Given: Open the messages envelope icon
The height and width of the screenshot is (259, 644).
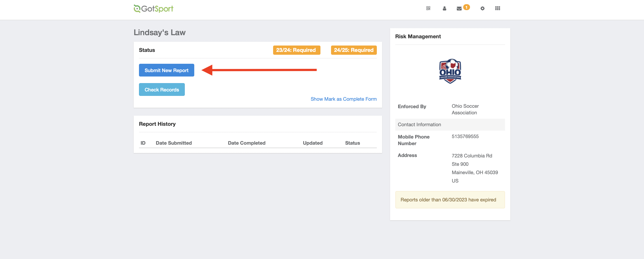Looking at the screenshot, I should click(x=459, y=9).
